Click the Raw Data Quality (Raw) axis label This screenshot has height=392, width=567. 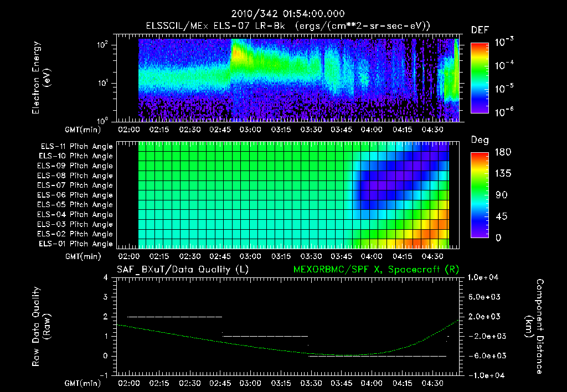tap(41, 327)
